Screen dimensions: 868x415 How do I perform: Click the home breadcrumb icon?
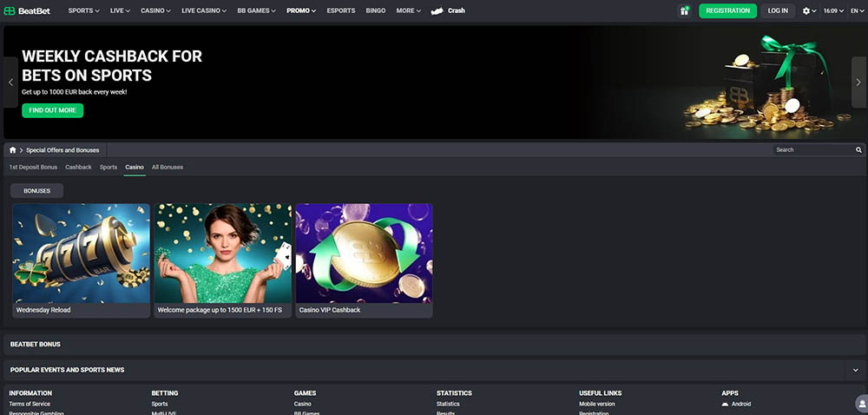pos(12,150)
